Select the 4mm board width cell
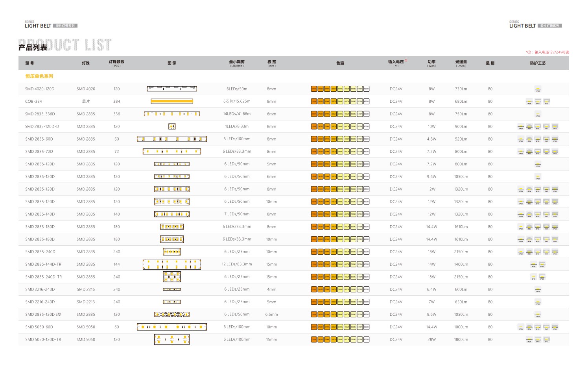The height and width of the screenshot is (378, 588). (x=271, y=289)
